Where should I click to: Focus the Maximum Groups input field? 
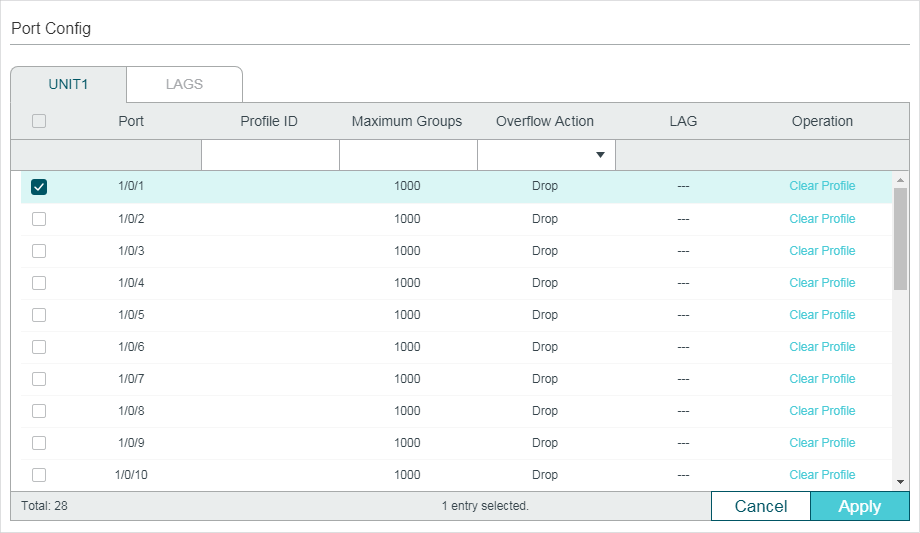click(408, 155)
